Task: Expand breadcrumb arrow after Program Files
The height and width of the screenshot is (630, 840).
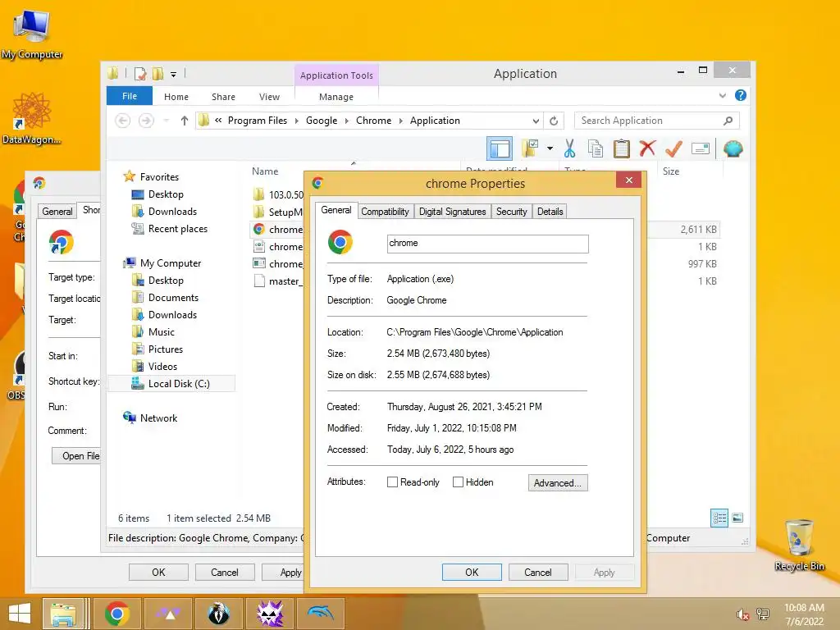Action: tap(296, 121)
